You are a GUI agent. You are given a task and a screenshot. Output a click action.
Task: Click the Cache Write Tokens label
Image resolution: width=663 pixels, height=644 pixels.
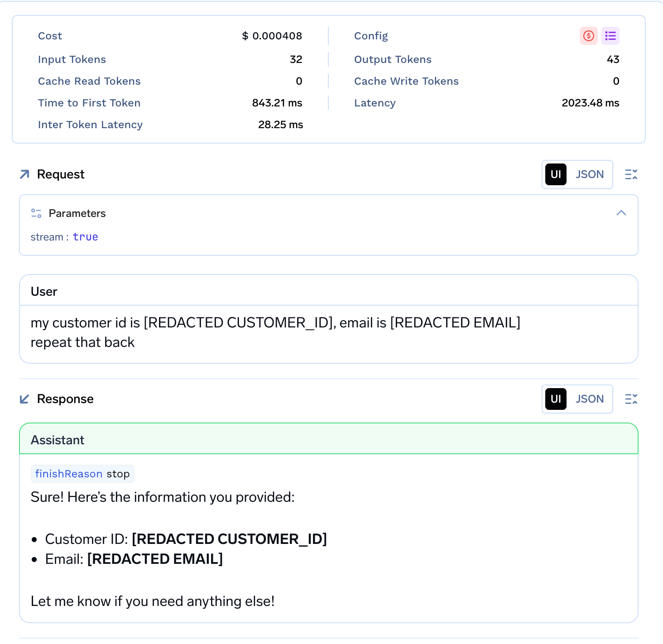(x=406, y=81)
